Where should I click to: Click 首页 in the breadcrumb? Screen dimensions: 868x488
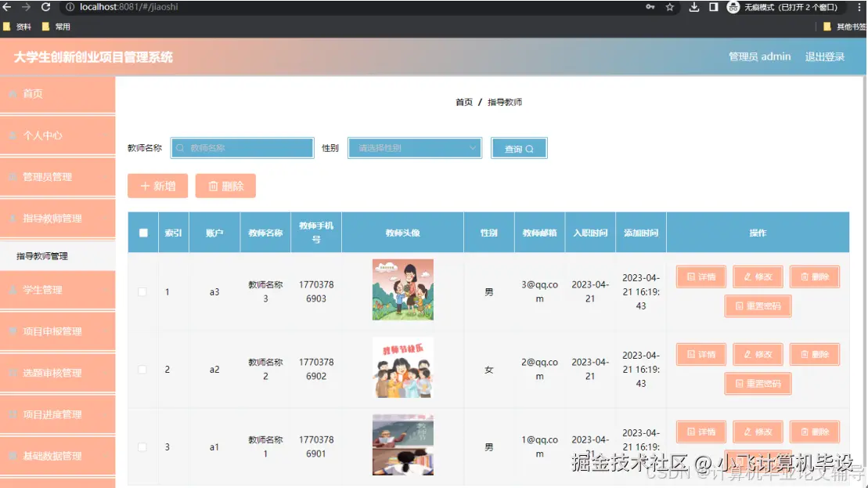[464, 102]
